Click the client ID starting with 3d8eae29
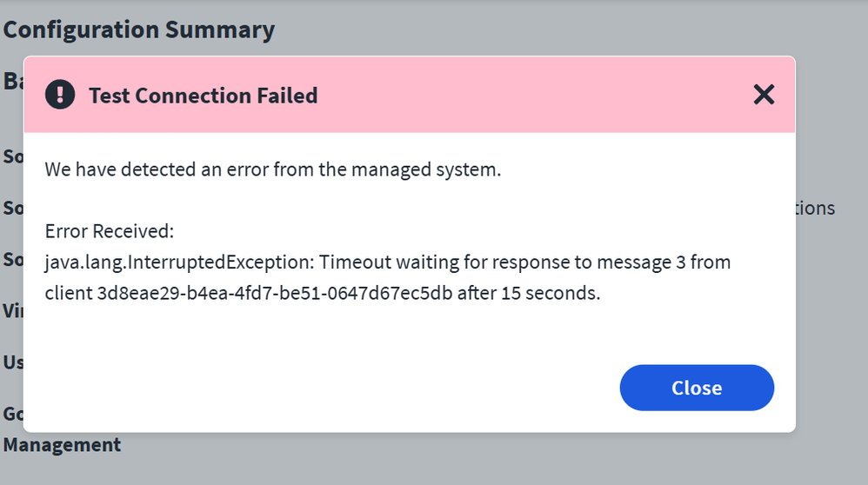 pyautogui.click(x=275, y=294)
